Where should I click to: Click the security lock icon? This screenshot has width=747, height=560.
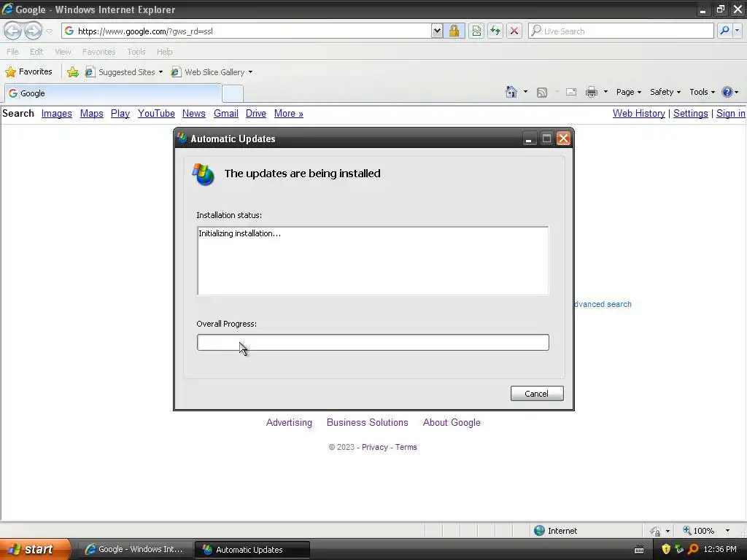[x=454, y=31]
